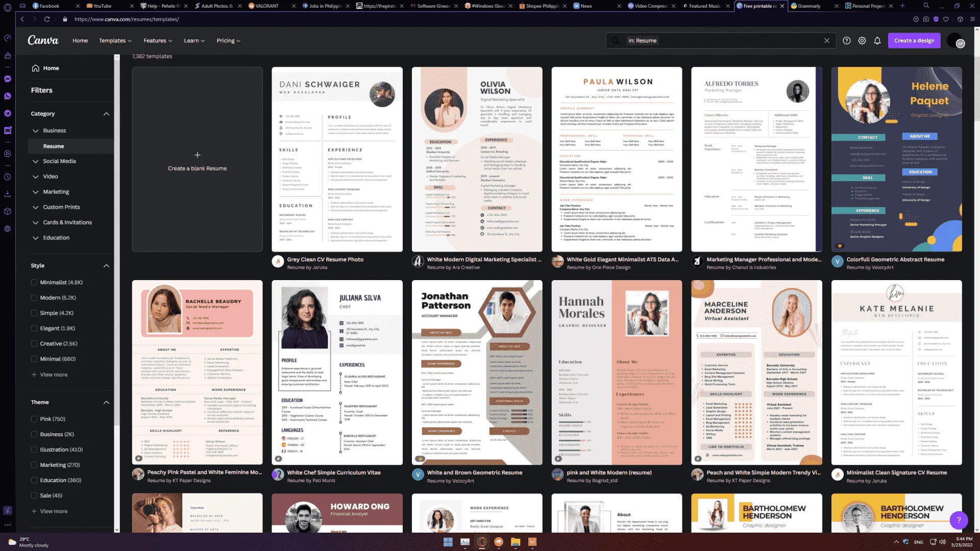The image size is (980, 551).
Task: Click Home in Canva top navigation
Action: pos(80,41)
